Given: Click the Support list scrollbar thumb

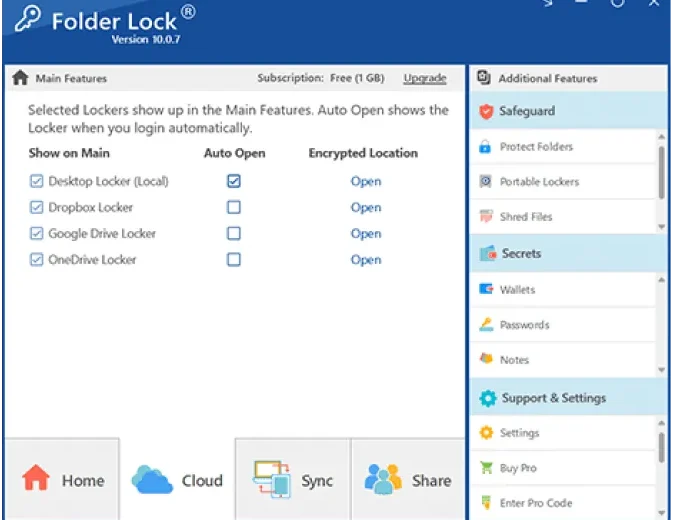Looking at the screenshot, I should point(661,447).
